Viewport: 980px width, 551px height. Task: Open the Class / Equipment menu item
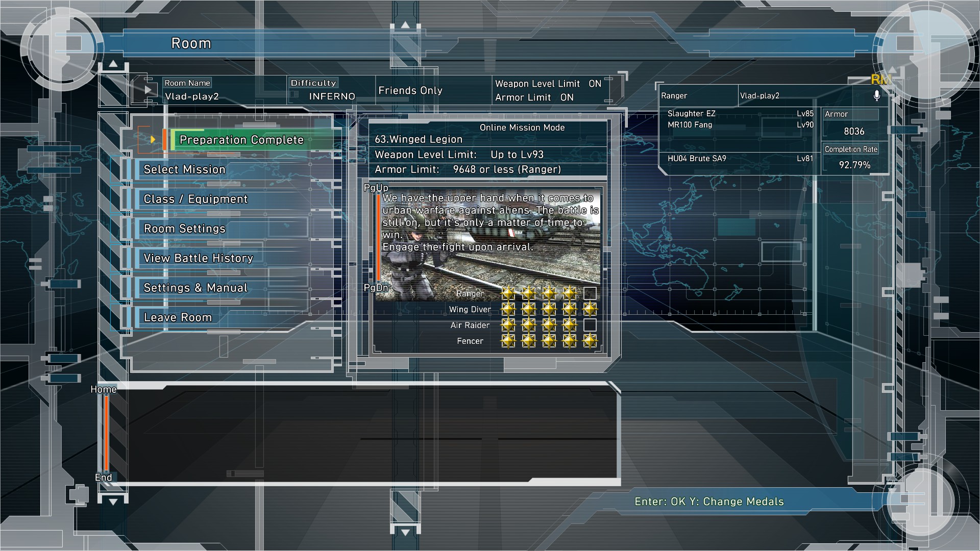click(195, 199)
